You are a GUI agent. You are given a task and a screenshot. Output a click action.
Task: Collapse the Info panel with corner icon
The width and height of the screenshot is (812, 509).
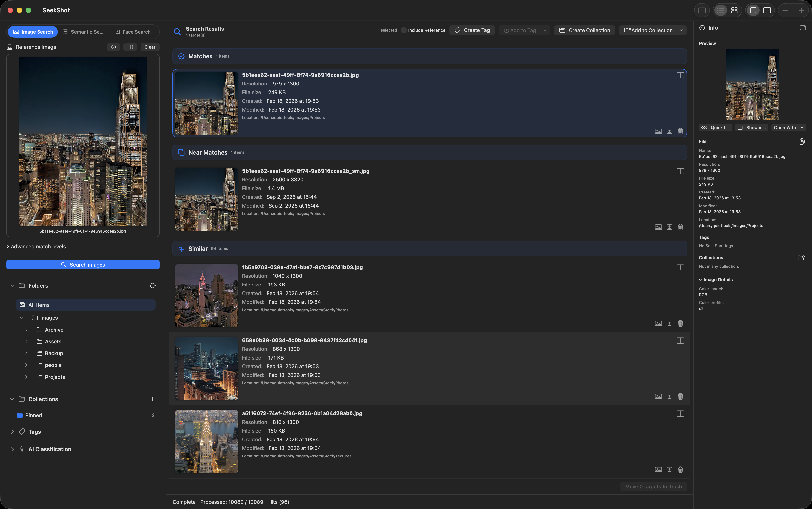(803, 28)
